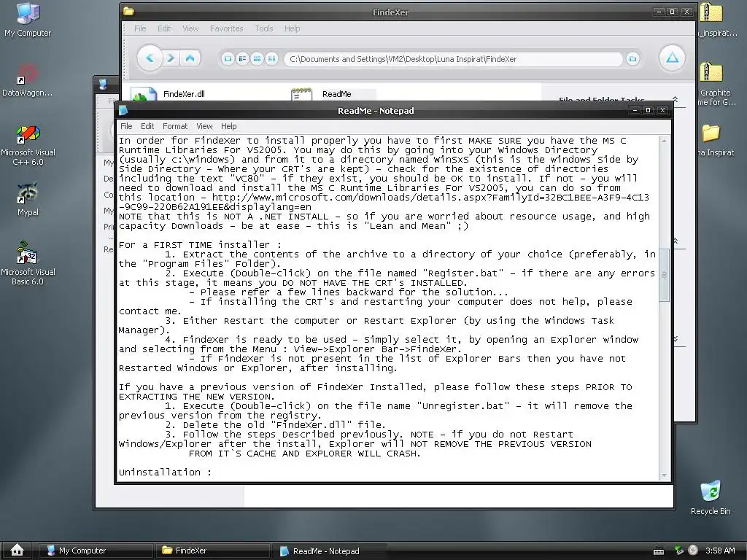The width and height of the screenshot is (747, 560).
Task: Open the View menu in FindeXer window
Action: (190, 28)
